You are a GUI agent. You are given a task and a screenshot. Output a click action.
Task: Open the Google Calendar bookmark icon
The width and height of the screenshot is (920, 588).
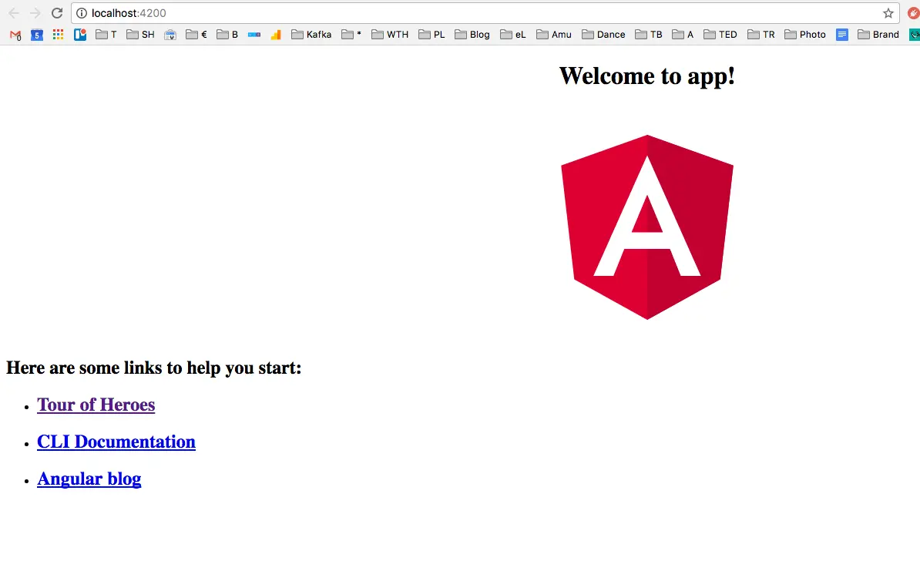37,35
